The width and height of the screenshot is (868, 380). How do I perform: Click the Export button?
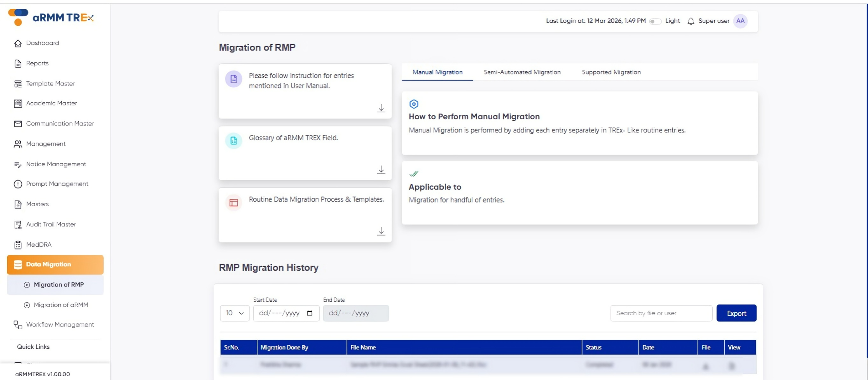(736, 313)
